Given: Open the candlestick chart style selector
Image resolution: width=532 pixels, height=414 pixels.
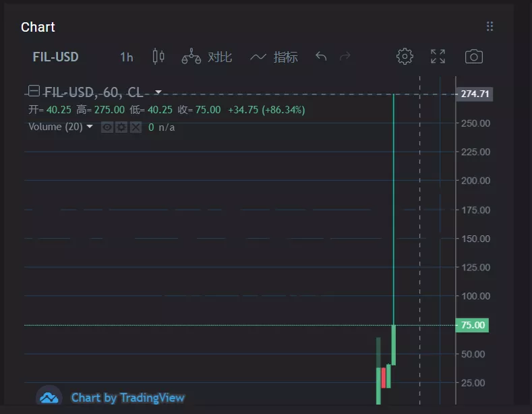Looking at the screenshot, I should pyautogui.click(x=158, y=57).
